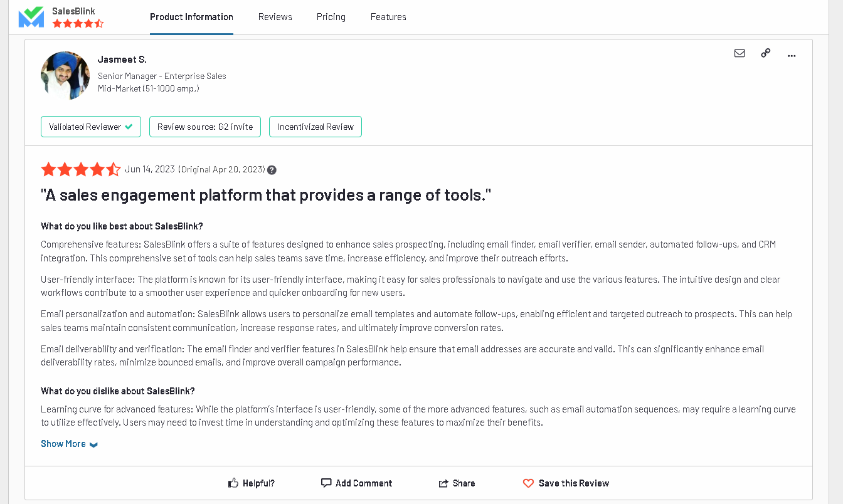Click the 'Learning curve for advanced features' paragraph
The width and height of the screenshot is (843, 504).
(x=418, y=416)
